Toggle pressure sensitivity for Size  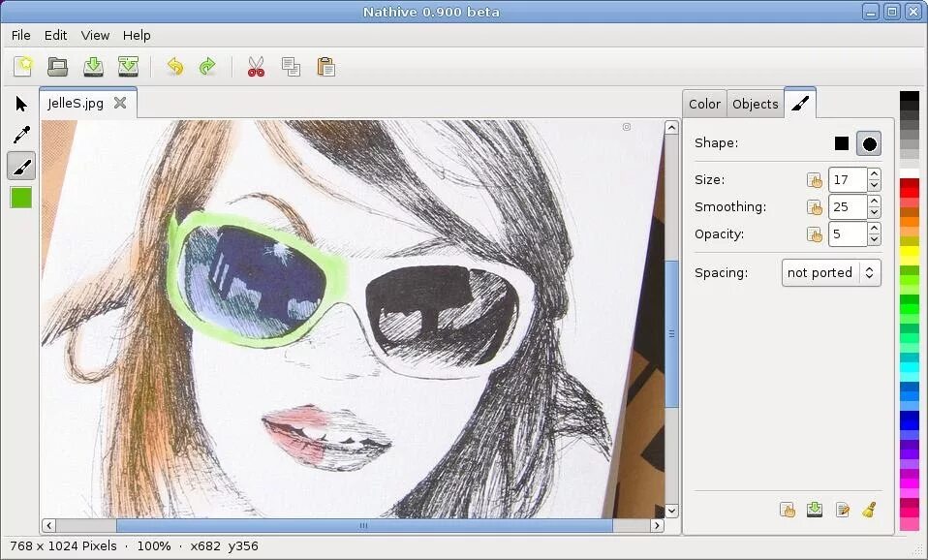coord(815,180)
